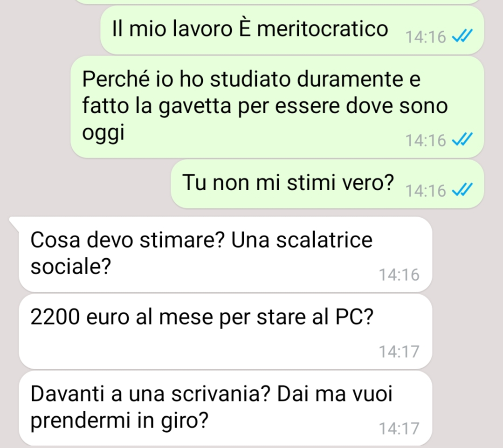Click the 14:16 timestamp on "scalatrice sociale" message
The width and height of the screenshot is (503, 448).
[399, 275]
